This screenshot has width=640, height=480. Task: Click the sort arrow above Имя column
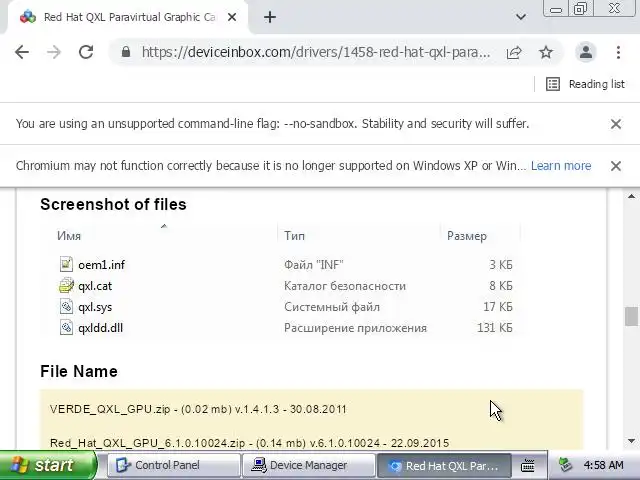pyautogui.click(x=164, y=226)
